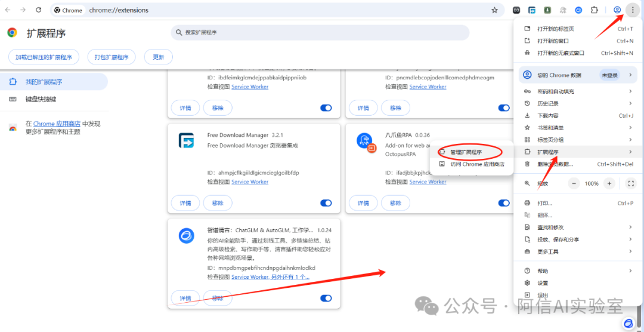Screen dimensions: 644x332
Task: Click the 智谱清言 card logo
Action: click(186, 236)
